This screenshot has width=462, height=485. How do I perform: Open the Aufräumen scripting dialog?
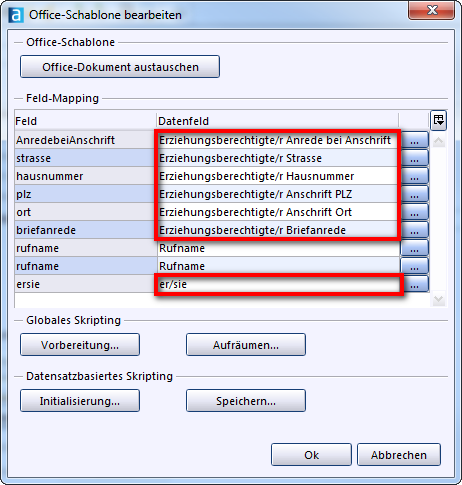click(x=246, y=345)
